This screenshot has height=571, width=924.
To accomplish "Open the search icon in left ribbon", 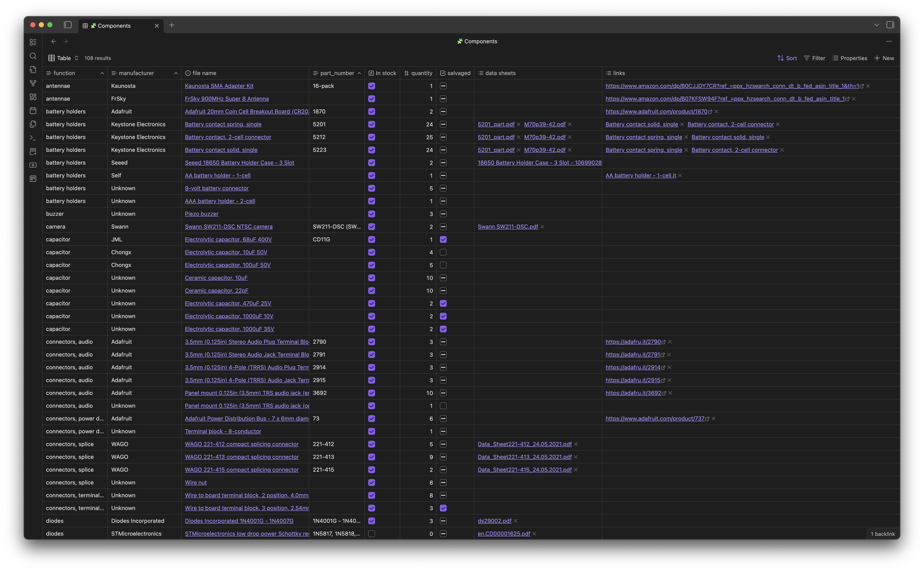I will (x=33, y=56).
